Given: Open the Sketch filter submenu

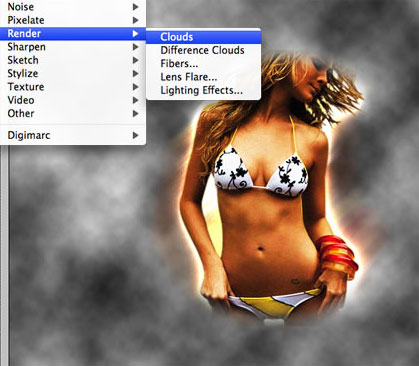Looking at the screenshot, I should 73,60.
